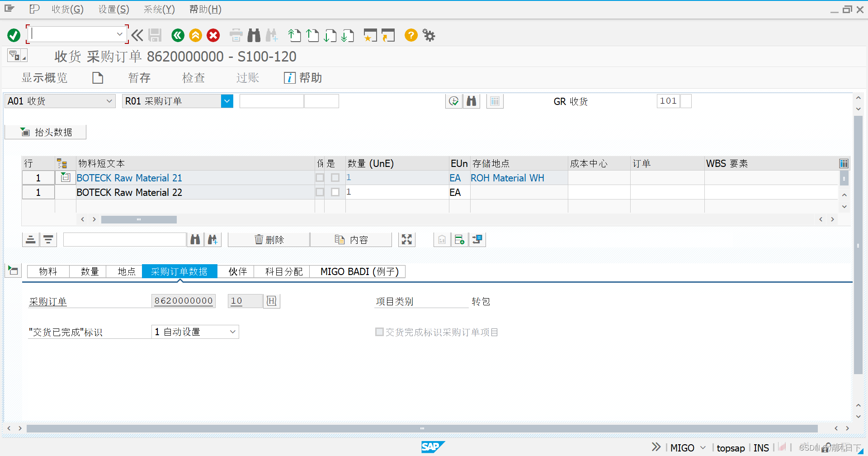Open the 系统(Y) menu
Image resolution: width=868 pixels, height=456 pixels.
coord(159,9)
